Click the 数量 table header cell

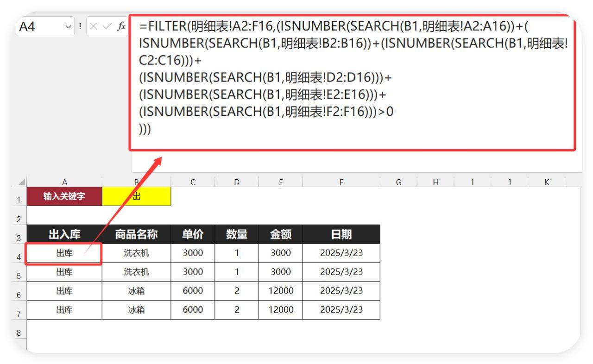[x=237, y=234]
